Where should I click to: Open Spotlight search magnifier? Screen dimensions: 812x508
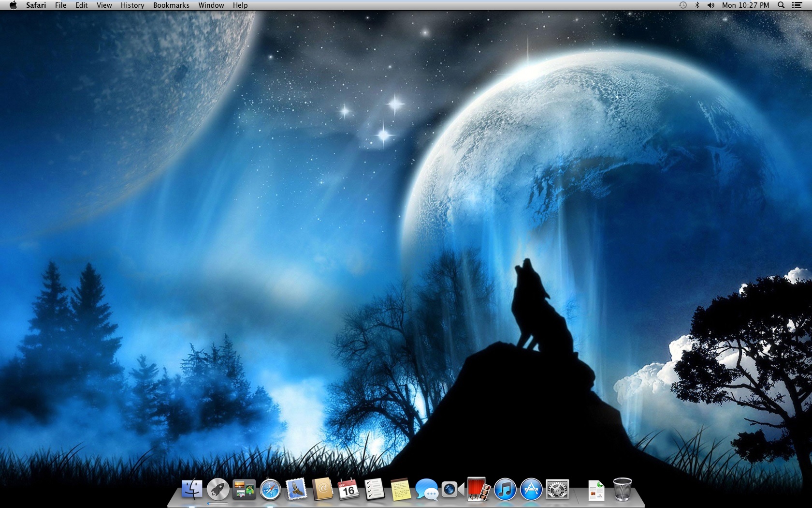[x=781, y=5]
